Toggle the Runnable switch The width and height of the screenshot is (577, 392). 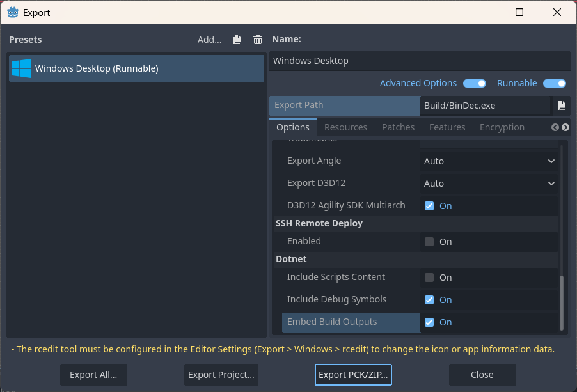click(554, 83)
